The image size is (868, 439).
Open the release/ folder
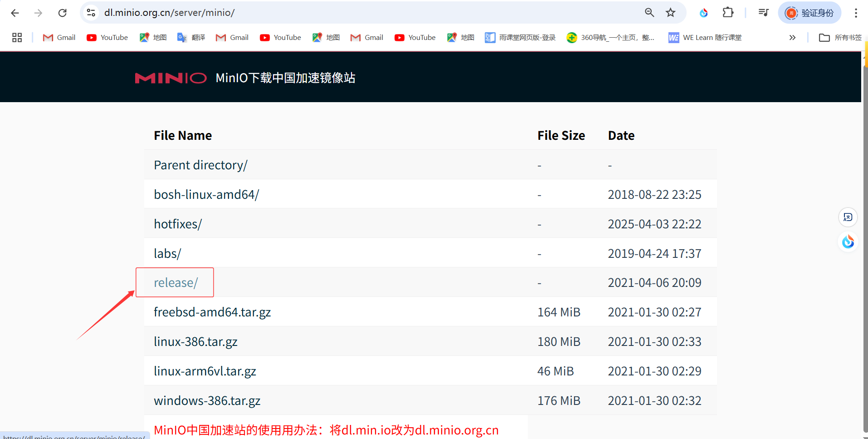[176, 283]
